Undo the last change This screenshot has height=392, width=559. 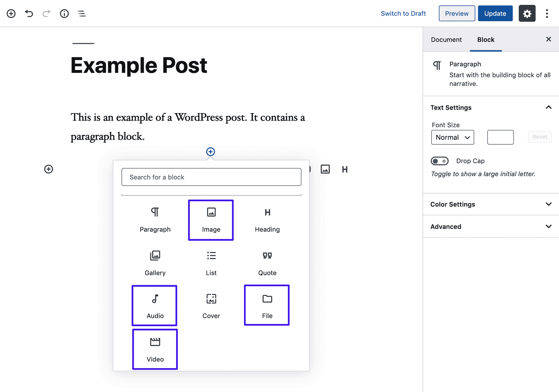(x=29, y=13)
